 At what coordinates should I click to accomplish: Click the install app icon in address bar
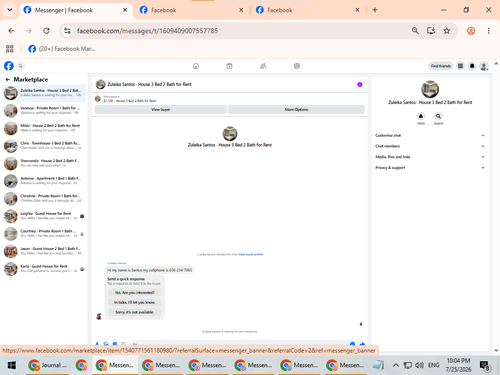point(431,31)
